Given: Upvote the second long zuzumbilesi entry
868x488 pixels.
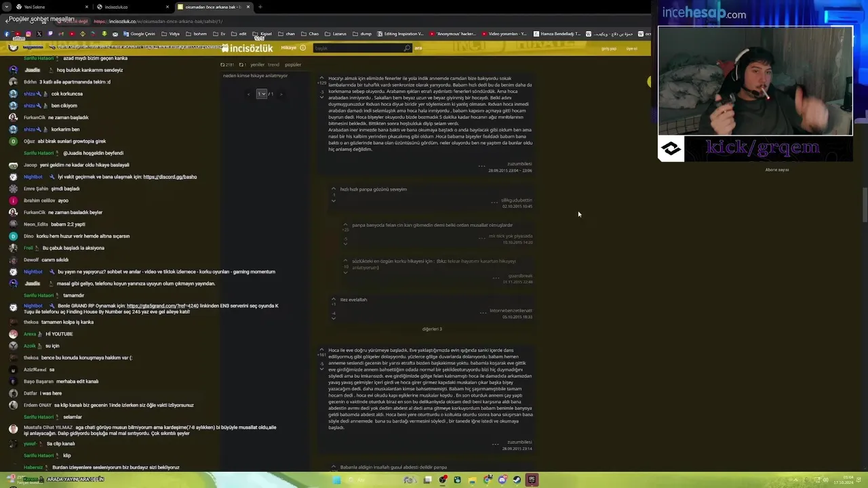Looking at the screenshot, I should click(x=321, y=350).
